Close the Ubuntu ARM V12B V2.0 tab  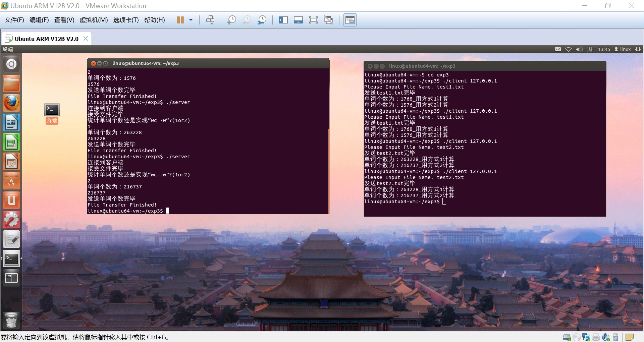86,39
